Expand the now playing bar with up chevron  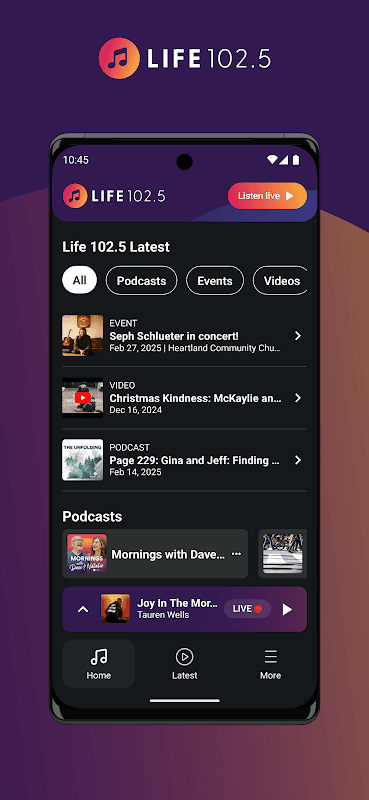click(83, 609)
